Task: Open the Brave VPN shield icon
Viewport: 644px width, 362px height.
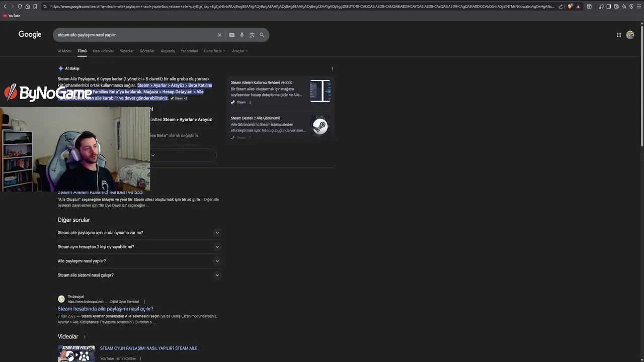Action: coord(631,7)
